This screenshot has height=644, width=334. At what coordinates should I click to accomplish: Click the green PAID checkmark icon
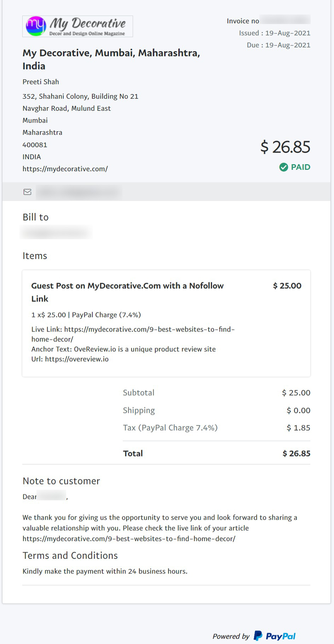coord(283,167)
